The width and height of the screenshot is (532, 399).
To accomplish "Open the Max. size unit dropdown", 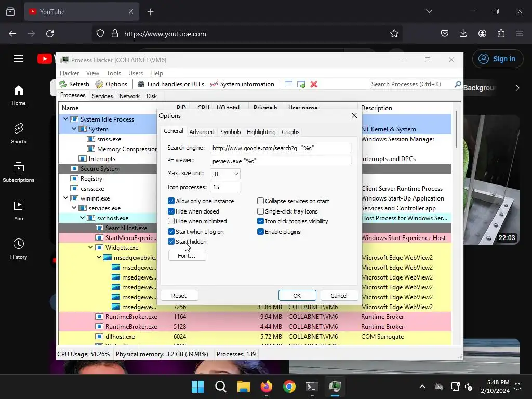I will coord(225,174).
